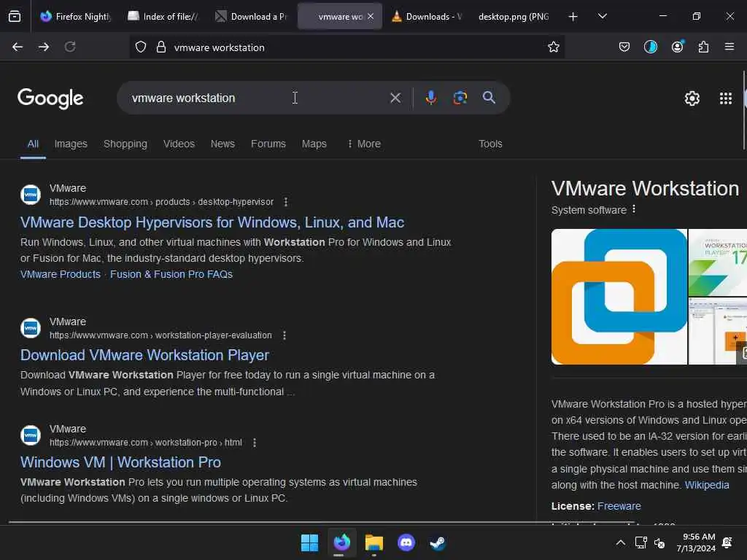This screenshot has width=747, height=560.
Task: Submit search with magnifying glass icon
Action: click(489, 98)
